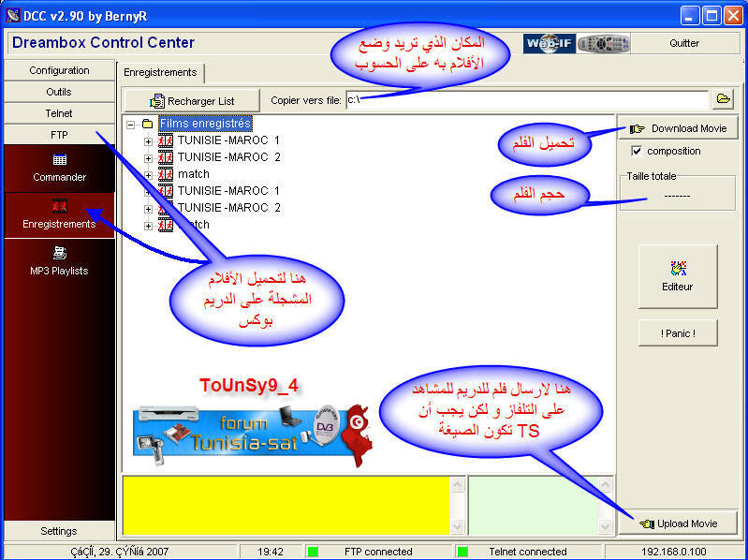Open the Telnet section
Viewport: 748px width, 560px height.
[59, 113]
